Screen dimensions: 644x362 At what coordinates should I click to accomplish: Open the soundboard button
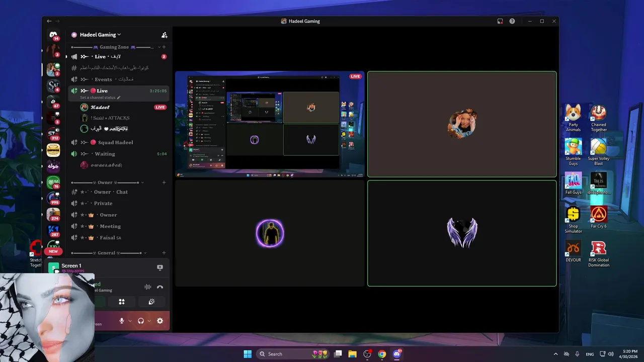pos(151,302)
